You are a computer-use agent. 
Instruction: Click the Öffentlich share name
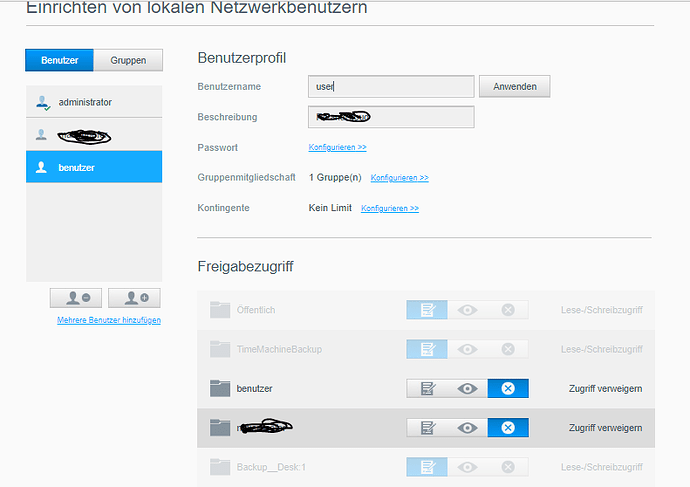[x=256, y=310]
